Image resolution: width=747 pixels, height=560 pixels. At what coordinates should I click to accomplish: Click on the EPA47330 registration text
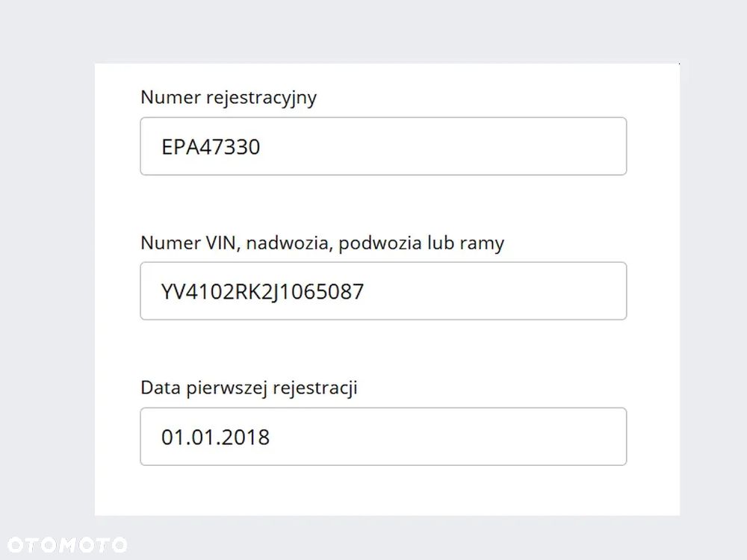tap(211, 146)
